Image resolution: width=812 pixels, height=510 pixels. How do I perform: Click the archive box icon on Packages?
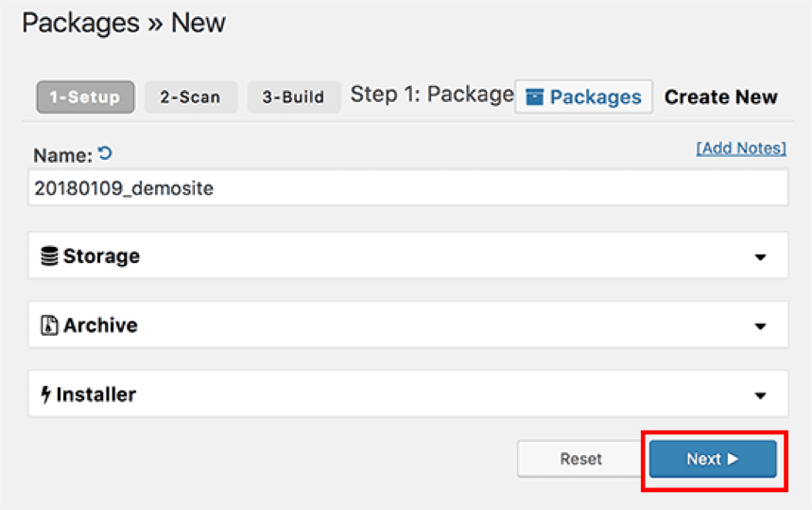(x=535, y=97)
